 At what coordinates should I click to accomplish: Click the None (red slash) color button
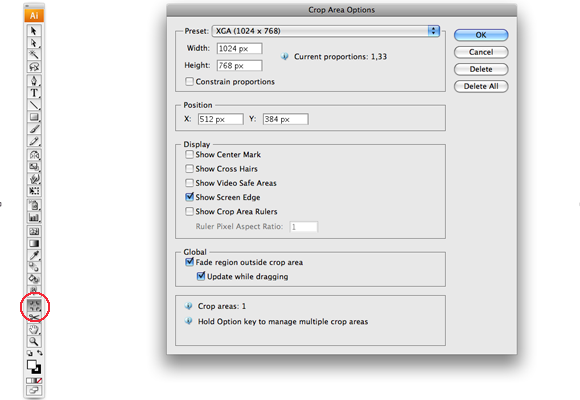pyautogui.click(x=39, y=380)
